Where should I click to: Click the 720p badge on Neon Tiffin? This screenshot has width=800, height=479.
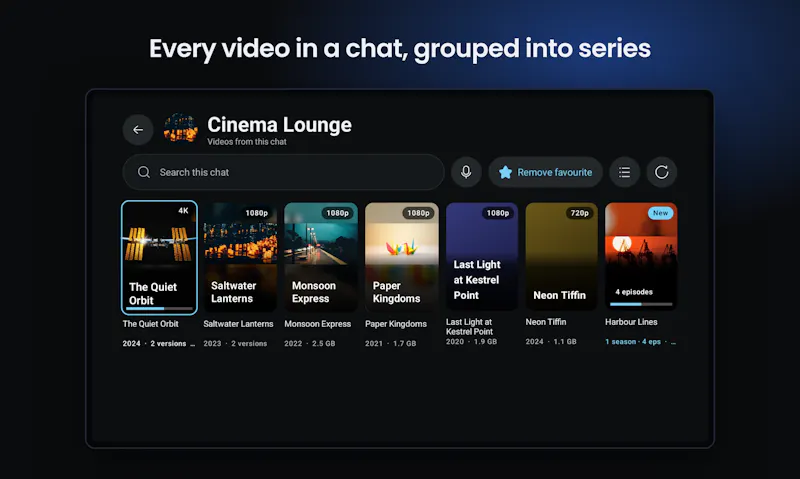pyautogui.click(x=580, y=213)
